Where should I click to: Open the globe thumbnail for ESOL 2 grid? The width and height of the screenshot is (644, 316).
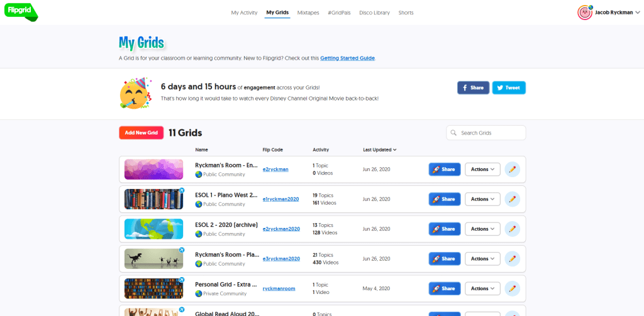pyautogui.click(x=153, y=229)
